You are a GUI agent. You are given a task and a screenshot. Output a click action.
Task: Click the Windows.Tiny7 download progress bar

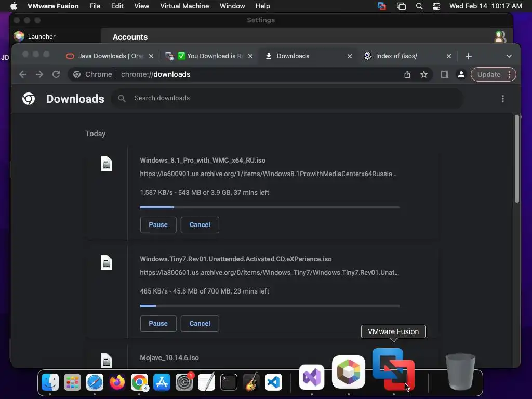tap(270, 305)
